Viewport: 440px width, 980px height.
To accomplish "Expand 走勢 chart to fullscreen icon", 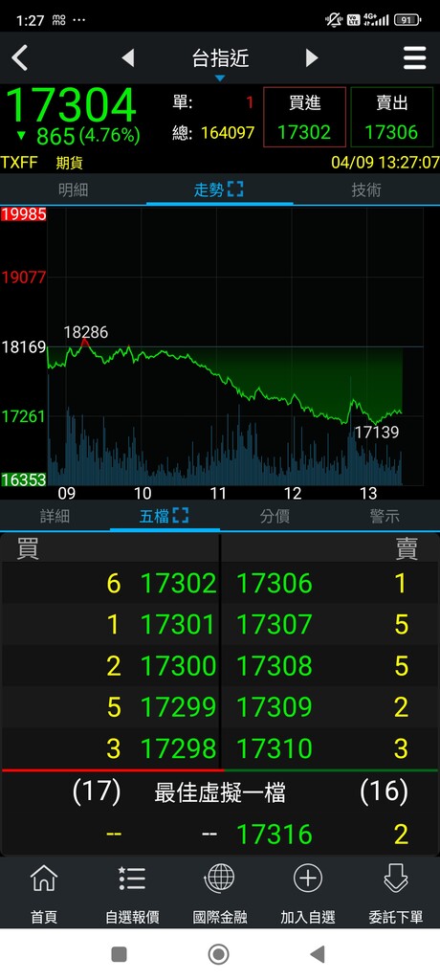I will [x=235, y=189].
